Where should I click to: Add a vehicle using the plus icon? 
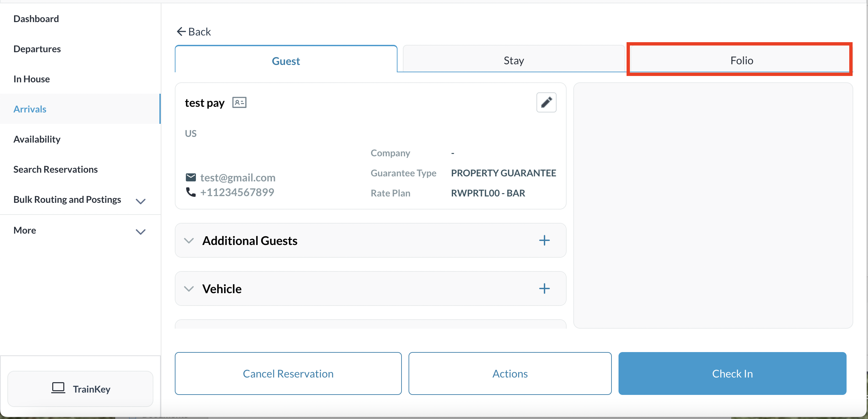click(544, 289)
